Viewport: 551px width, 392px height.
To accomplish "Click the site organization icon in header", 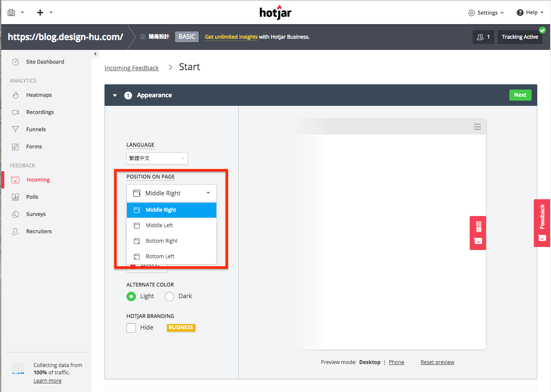I will [x=143, y=37].
